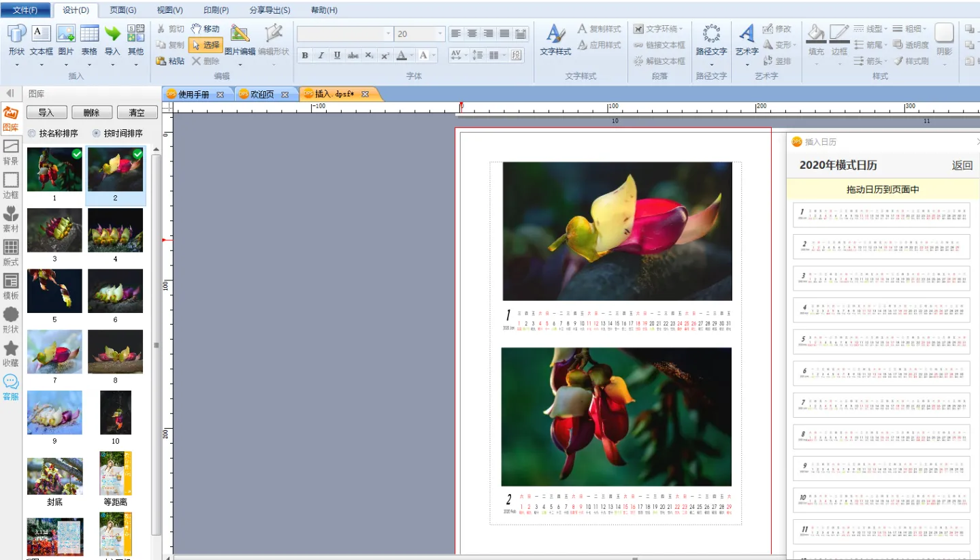The height and width of the screenshot is (560, 980).
Task: Select 按名称排序 sort by name option
Action: (x=32, y=133)
